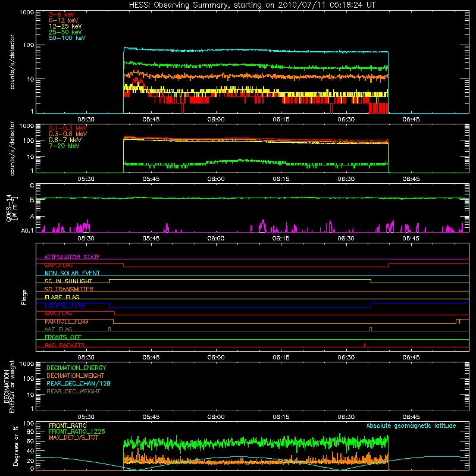The image size is (476, 476).
Task: Click the Degrees or % axis label
Action: (x=15, y=446)
